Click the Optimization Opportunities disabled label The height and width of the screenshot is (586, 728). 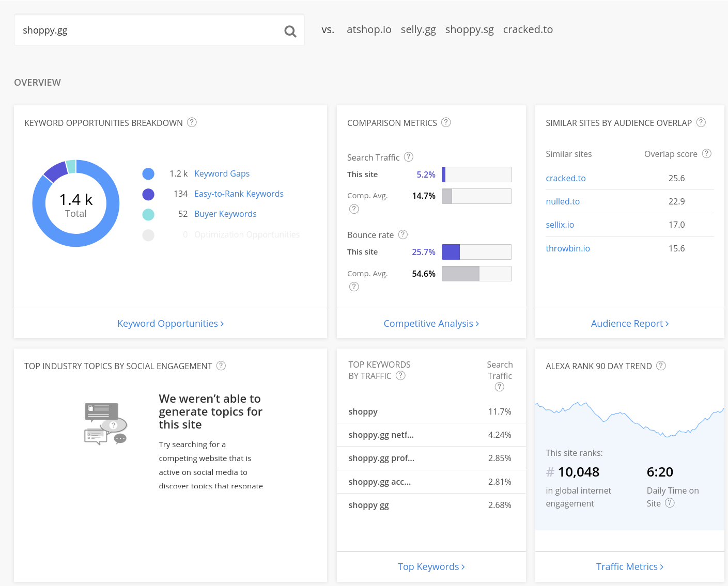click(247, 234)
